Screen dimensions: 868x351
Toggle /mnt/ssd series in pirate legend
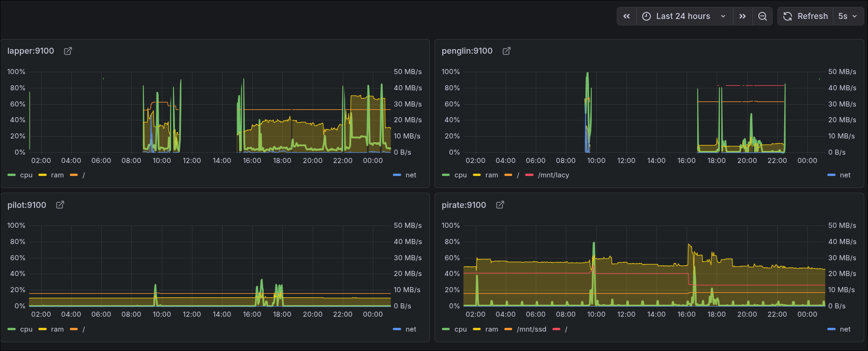(x=531, y=329)
